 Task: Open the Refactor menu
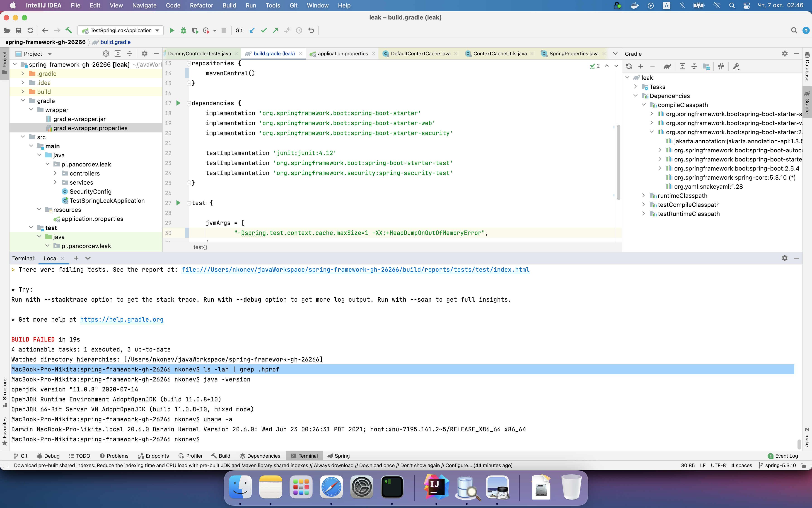coord(201,5)
